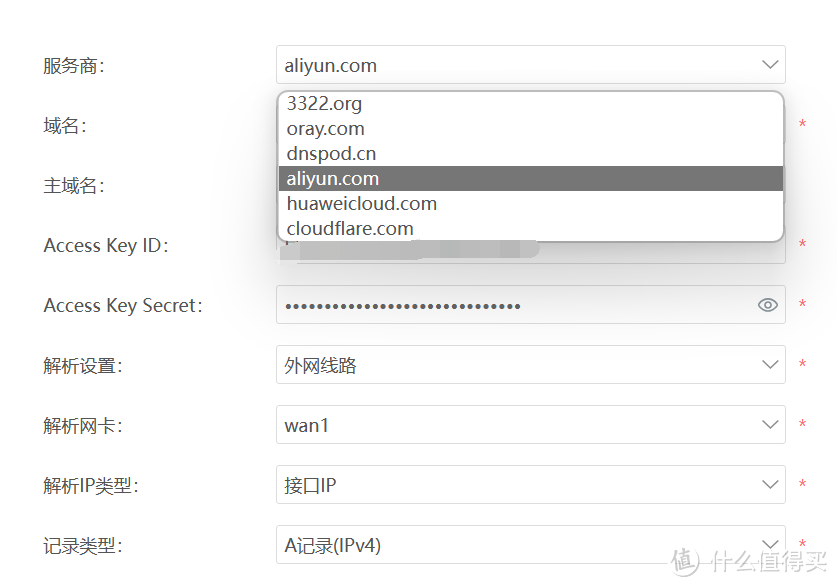Click the 什么值得买 watermark logo

pyautogui.click(x=749, y=561)
